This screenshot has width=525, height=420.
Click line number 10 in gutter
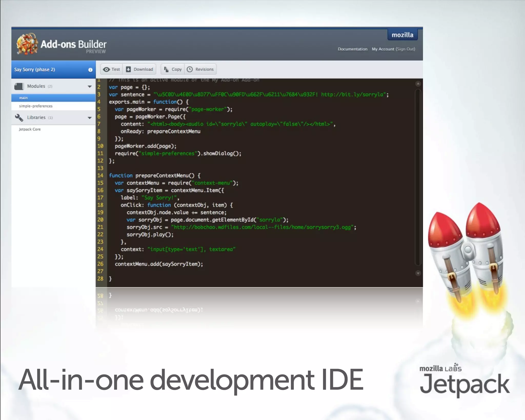[100, 146]
